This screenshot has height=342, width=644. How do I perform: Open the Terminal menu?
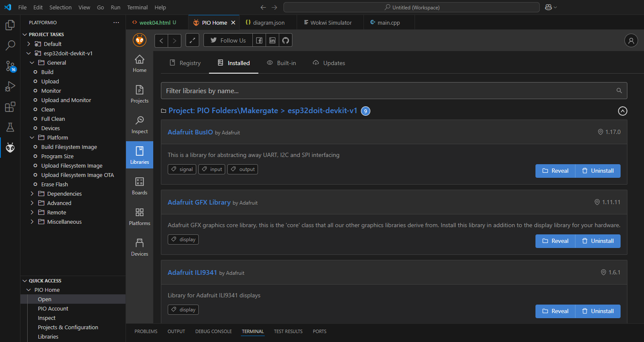137,7
